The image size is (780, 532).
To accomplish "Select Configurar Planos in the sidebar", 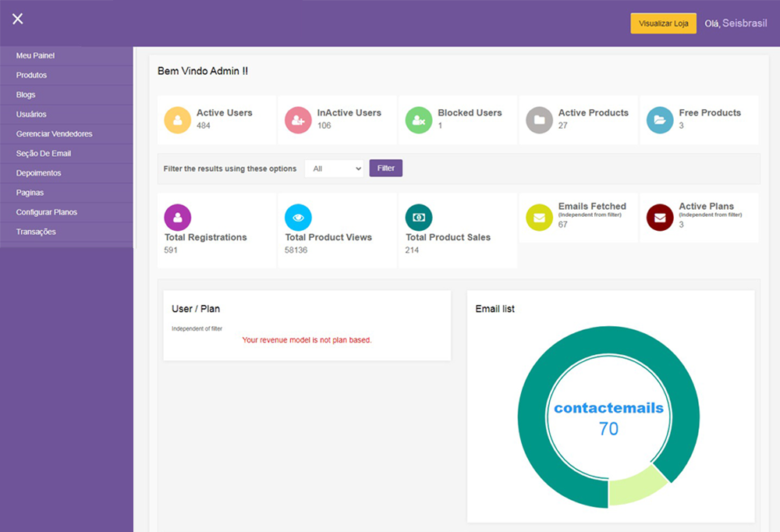I will coord(46,212).
